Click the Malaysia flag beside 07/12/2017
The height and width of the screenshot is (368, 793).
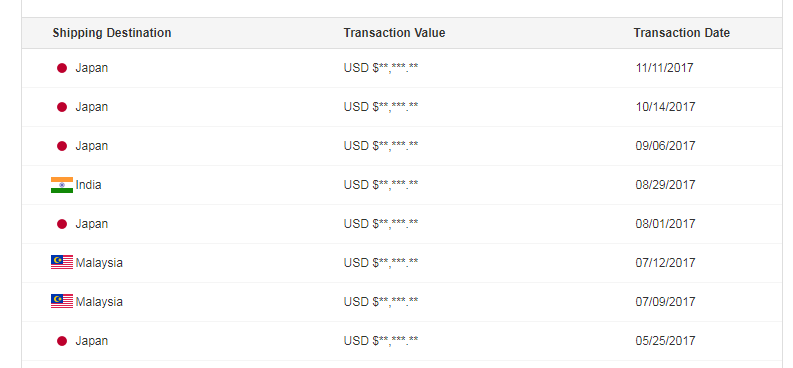(62, 262)
